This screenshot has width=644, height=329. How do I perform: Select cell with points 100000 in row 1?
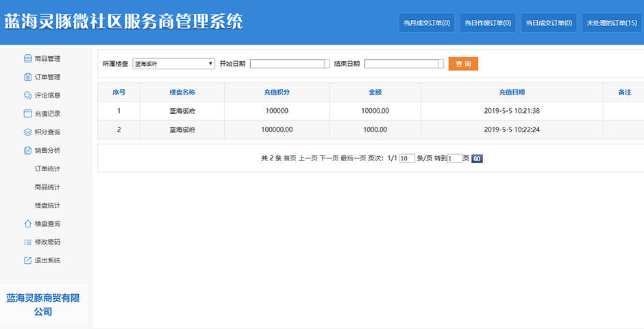[277, 111]
